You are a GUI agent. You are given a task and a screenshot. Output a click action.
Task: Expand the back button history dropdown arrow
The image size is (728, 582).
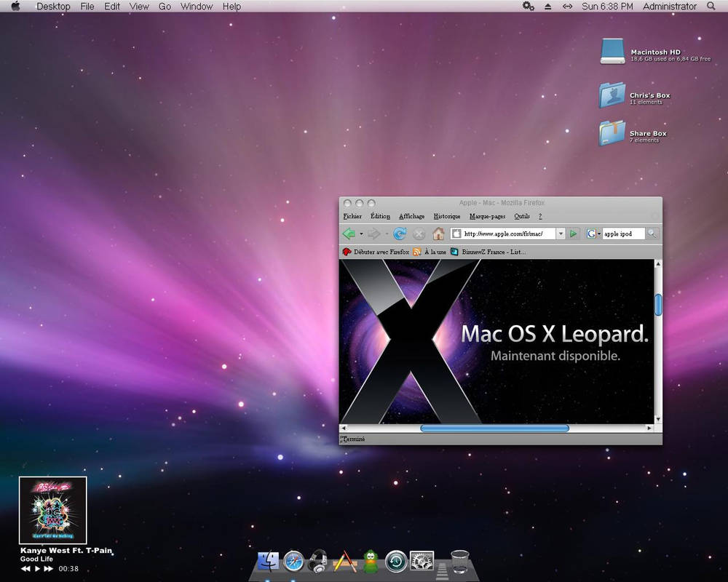click(x=361, y=234)
